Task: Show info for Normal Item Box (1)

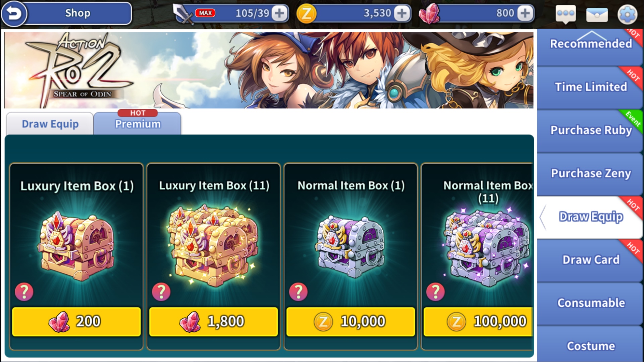Action: click(298, 292)
